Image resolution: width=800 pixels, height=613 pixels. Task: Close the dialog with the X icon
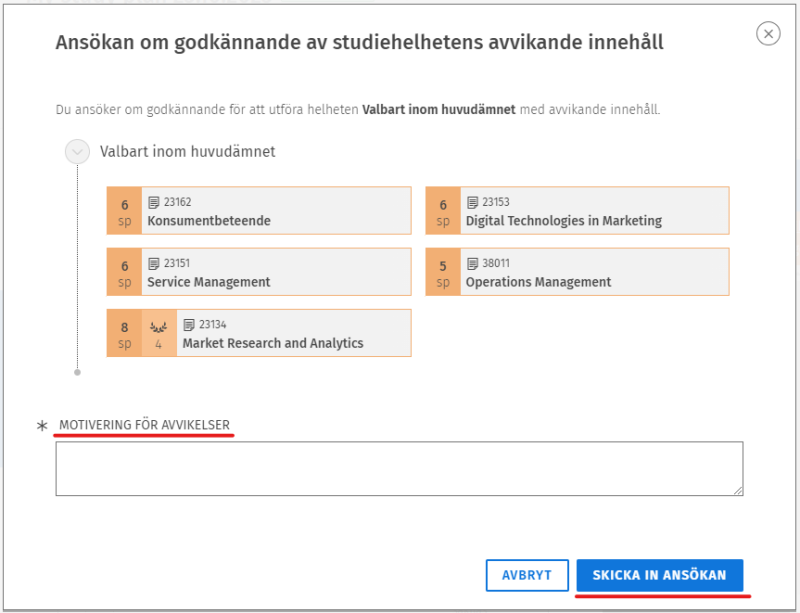[768, 34]
